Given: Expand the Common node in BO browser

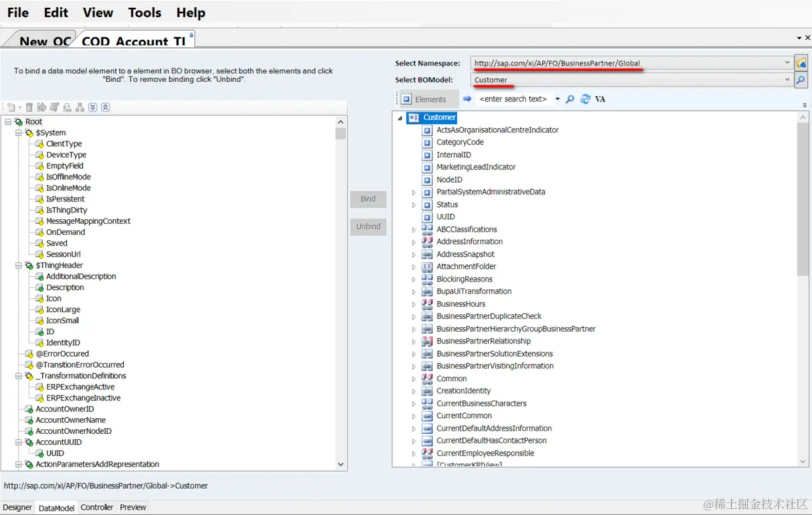Looking at the screenshot, I should (414, 379).
